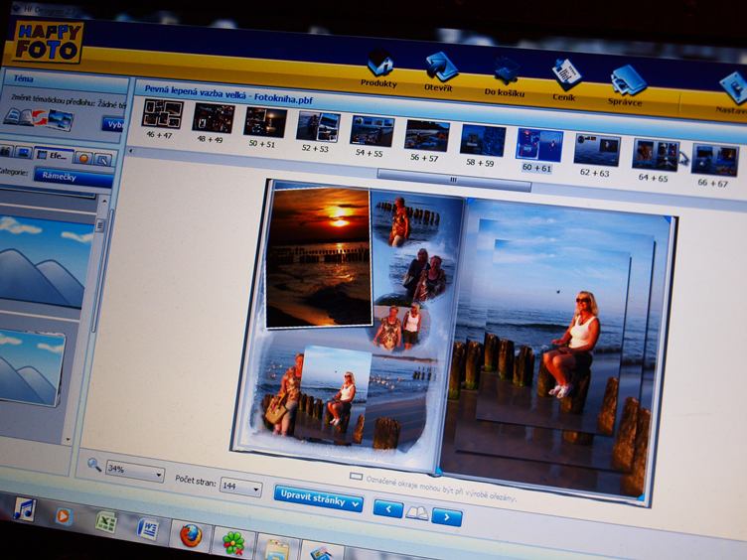Select the sunset photo on left page
The height and width of the screenshot is (560, 747).
tap(318, 257)
